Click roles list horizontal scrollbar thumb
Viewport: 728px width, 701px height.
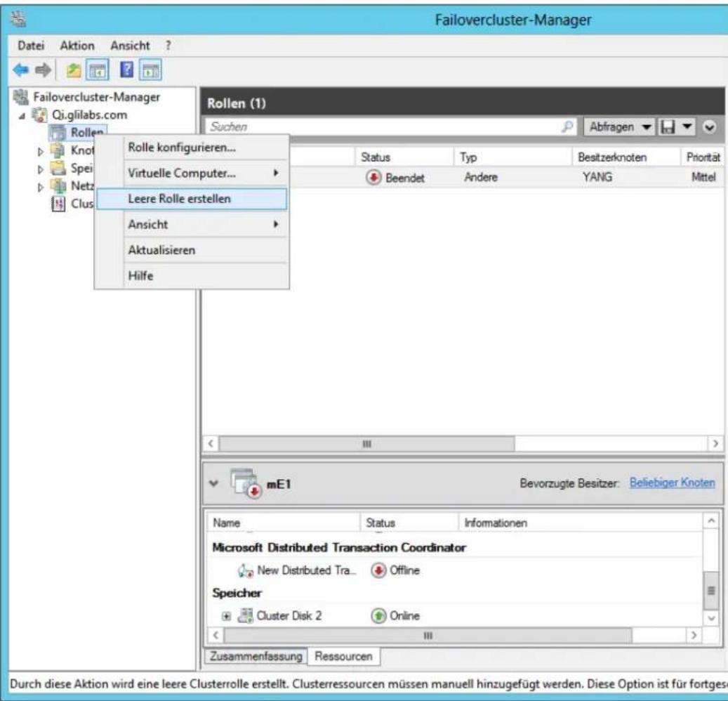366,444
